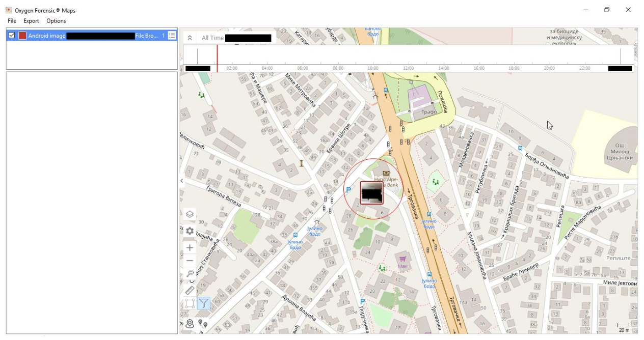Viewport: 644px width, 340px height.
Task: Click the route between pins icon
Action: pos(203,323)
